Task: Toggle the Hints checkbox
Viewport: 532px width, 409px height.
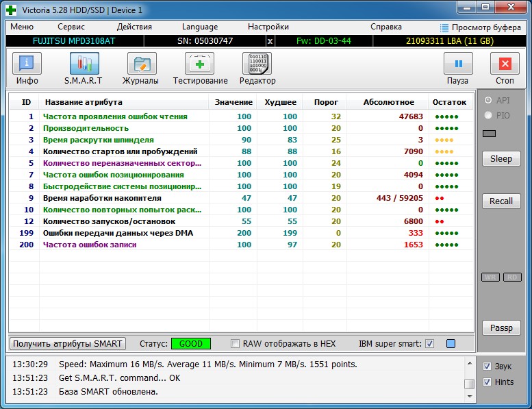Action: tap(487, 382)
